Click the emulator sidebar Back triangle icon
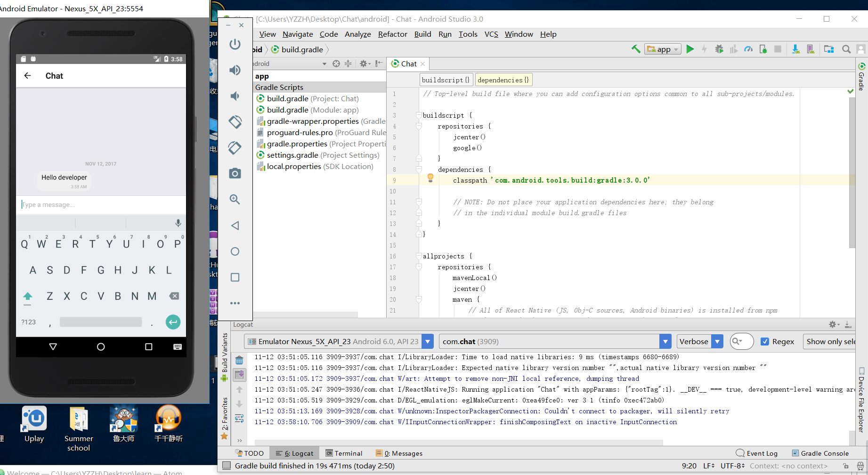868x475 pixels. click(x=235, y=225)
